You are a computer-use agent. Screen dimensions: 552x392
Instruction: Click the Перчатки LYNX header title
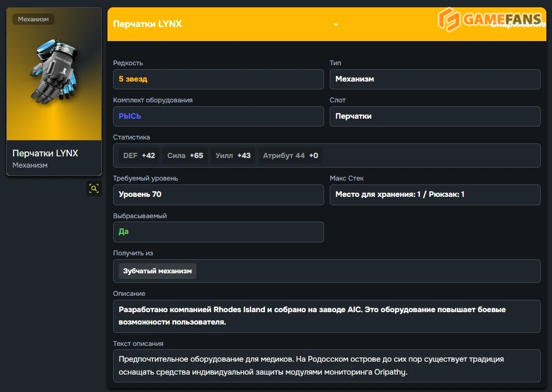147,24
